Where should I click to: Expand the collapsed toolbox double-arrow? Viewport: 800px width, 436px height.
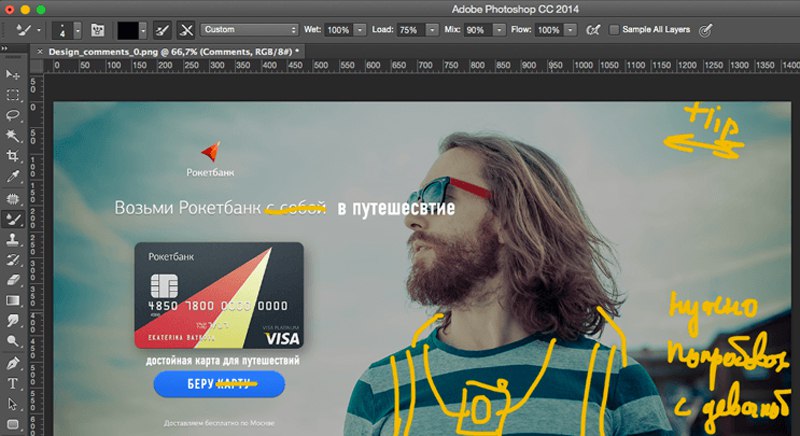(4, 48)
